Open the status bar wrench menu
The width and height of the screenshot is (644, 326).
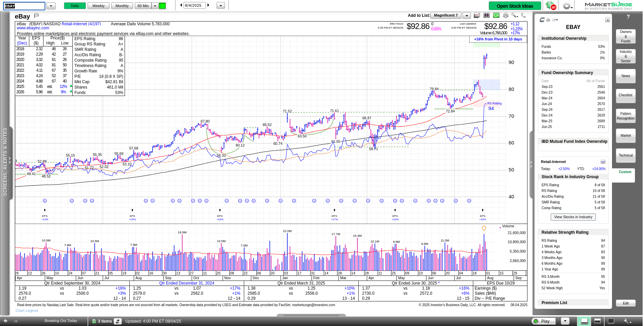627,321
